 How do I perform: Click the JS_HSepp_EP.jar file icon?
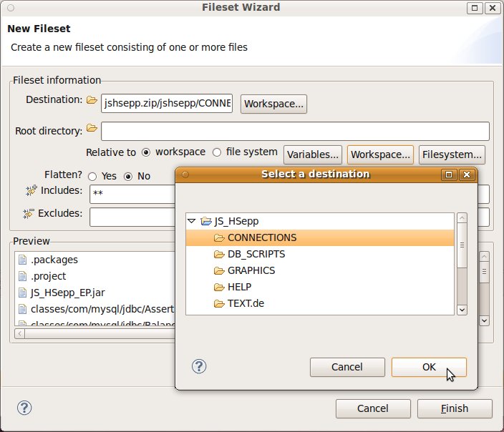(23, 293)
